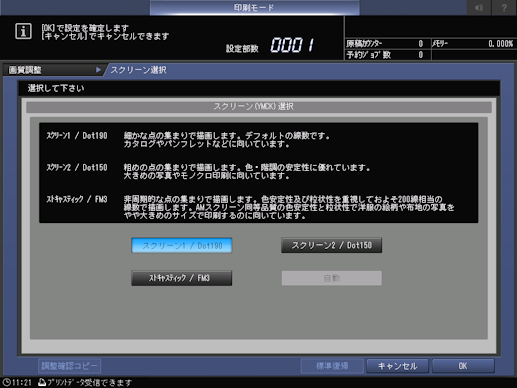Click the 原稿カウンター value
The width and height of the screenshot is (517, 388).
(x=421, y=44)
